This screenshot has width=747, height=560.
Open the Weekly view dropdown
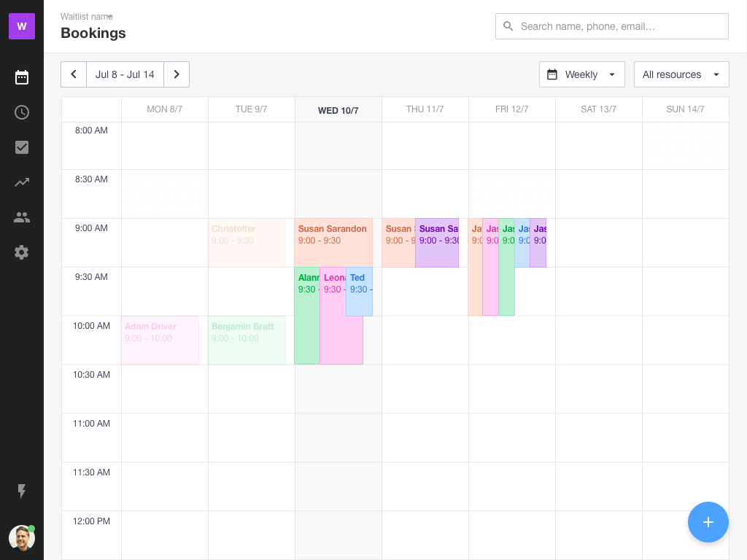click(581, 74)
